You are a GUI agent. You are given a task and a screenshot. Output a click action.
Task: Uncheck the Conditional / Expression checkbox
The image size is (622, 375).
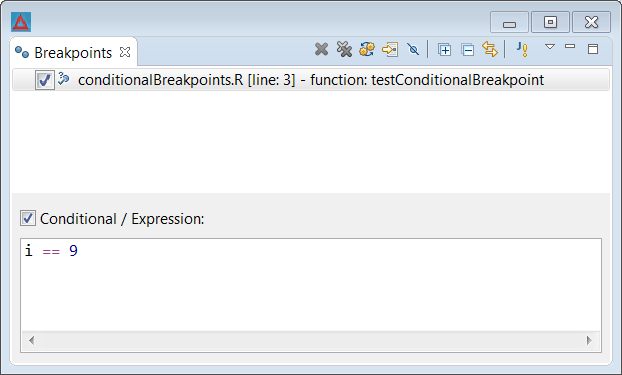click(28, 218)
